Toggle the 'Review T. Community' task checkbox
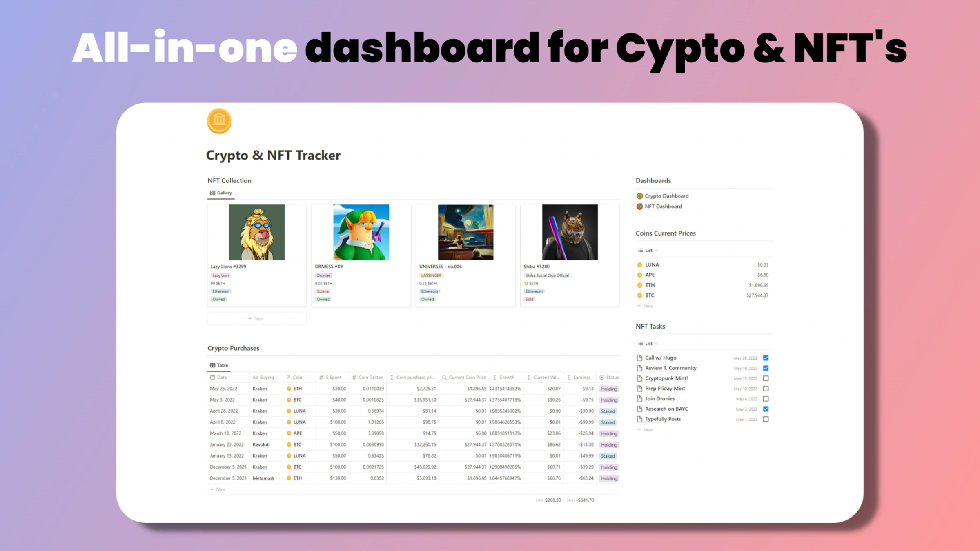This screenshot has width=980, height=551. click(766, 368)
